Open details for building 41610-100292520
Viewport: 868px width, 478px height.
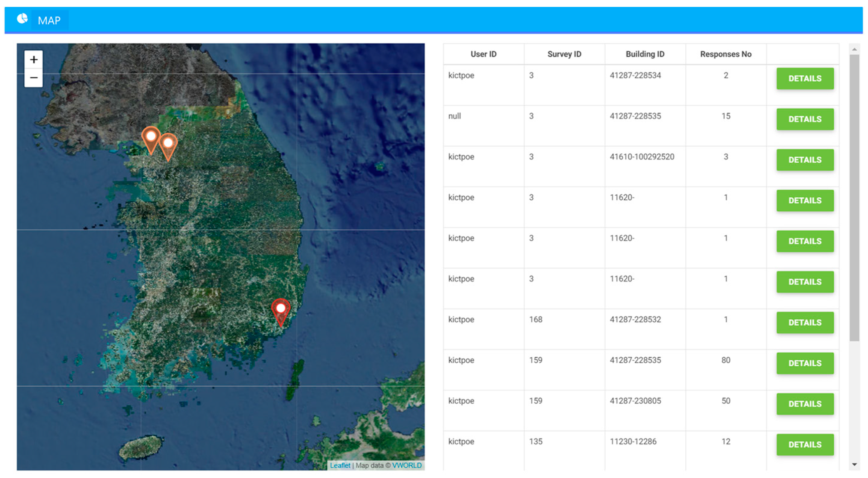pyautogui.click(x=805, y=160)
